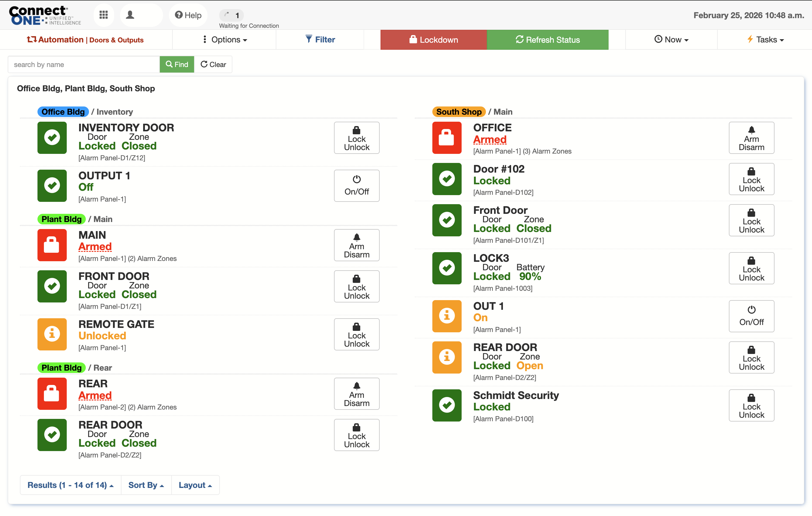Image resolution: width=812 pixels, height=516 pixels.
Task: Unlock the REMOTE GATE with Lock Unlock control
Action: click(357, 334)
